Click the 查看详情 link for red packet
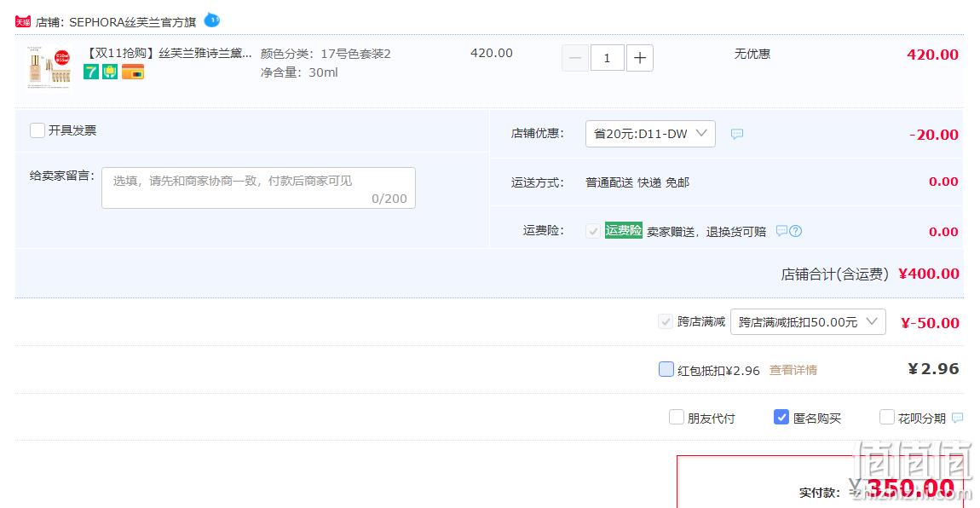 coord(793,370)
